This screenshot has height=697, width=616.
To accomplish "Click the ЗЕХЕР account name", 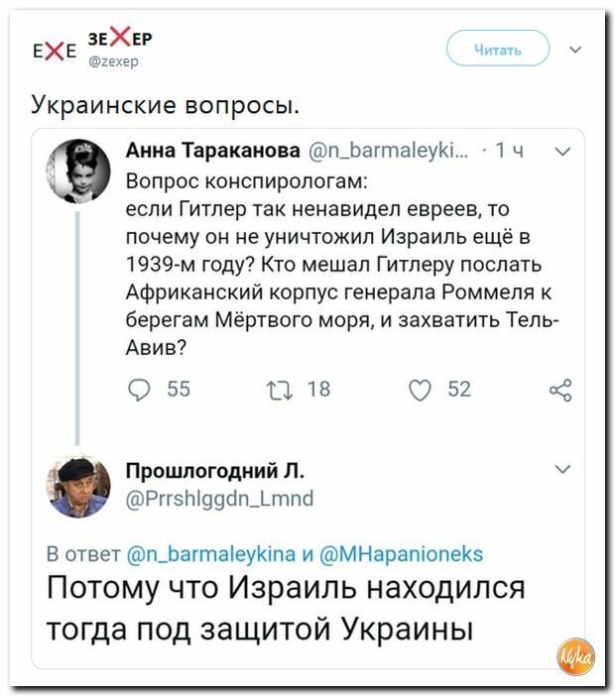I will [x=120, y=38].
